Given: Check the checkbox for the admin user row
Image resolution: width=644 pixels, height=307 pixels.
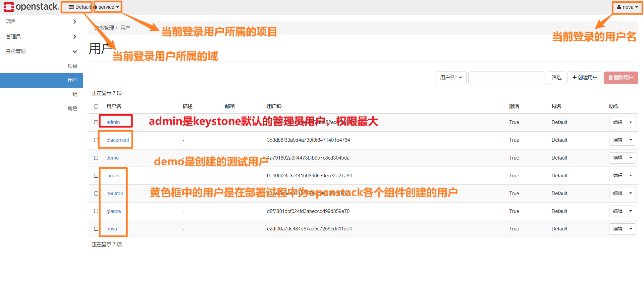Looking at the screenshot, I should click(x=96, y=122).
